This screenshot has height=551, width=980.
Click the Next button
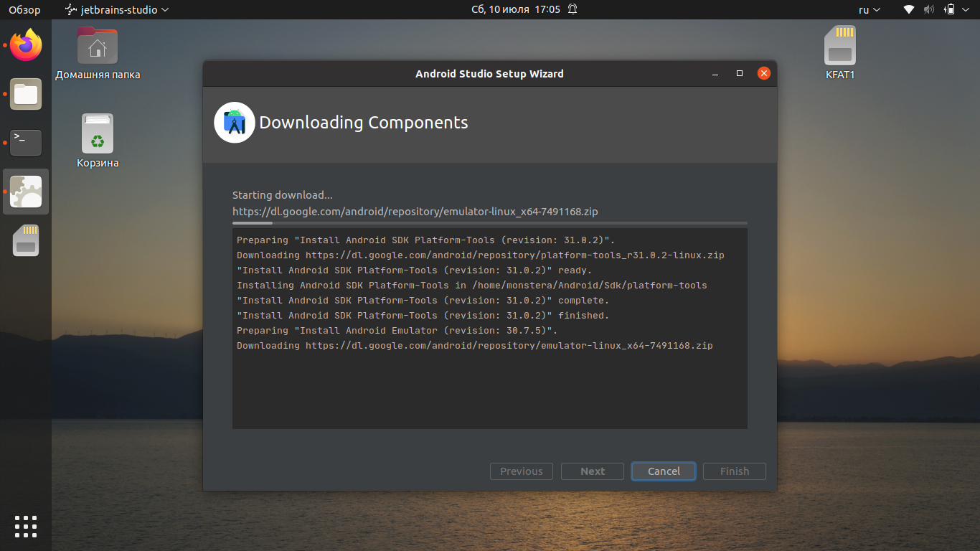pos(593,471)
